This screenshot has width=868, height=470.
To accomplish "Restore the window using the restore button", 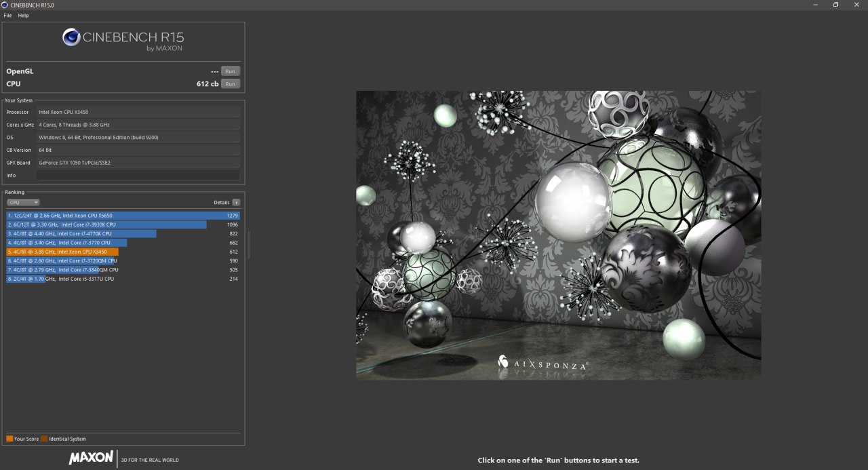I will 835,5.
